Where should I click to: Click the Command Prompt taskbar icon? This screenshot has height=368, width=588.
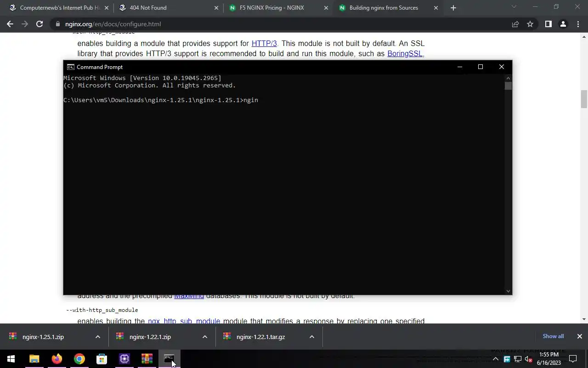169,359
